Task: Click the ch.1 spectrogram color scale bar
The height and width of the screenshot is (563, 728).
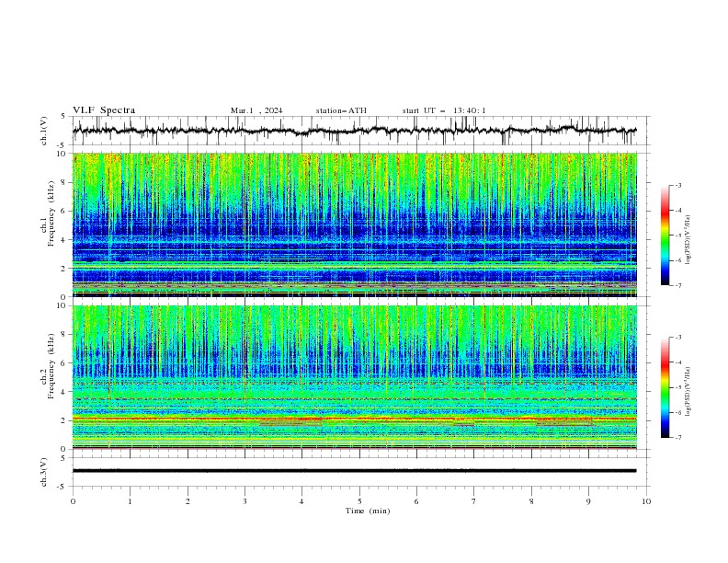Action: pos(665,236)
